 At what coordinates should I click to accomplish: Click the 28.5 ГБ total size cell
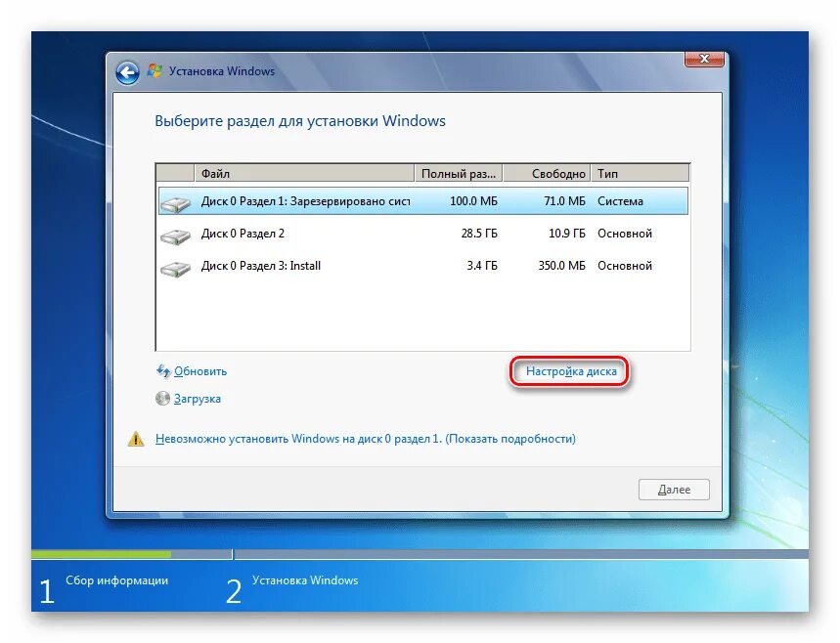pos(479,234)
